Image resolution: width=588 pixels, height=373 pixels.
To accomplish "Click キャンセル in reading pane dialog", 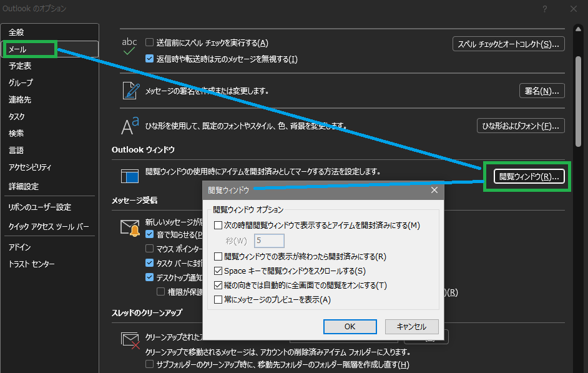I will coord(412,327).
